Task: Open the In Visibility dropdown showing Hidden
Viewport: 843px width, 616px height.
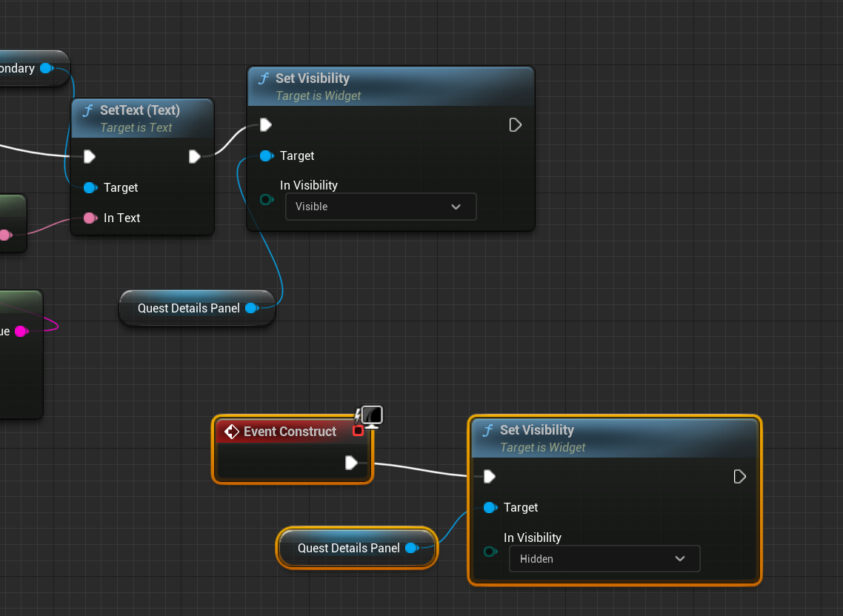Action: pos(604,559)
